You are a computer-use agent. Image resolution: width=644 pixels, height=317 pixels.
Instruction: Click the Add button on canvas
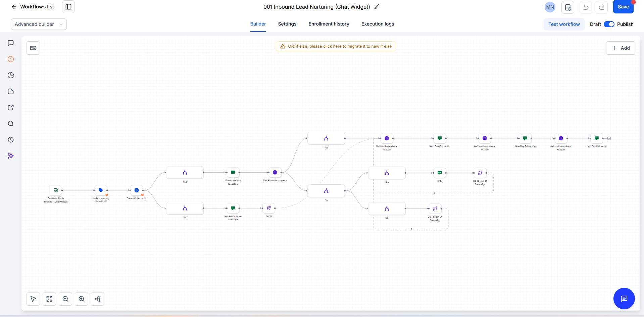621,48
